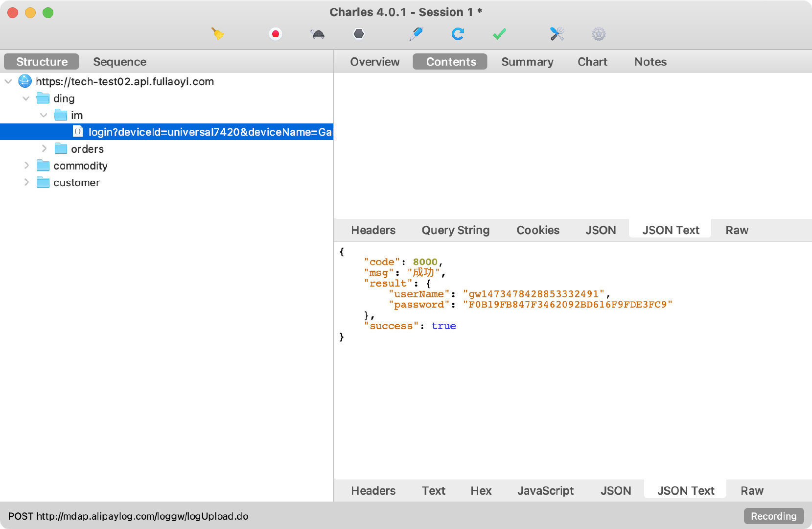The height and width of the screenshot is (529, 812).
Task: Open request Query String tab
Action: pos(455,230)
